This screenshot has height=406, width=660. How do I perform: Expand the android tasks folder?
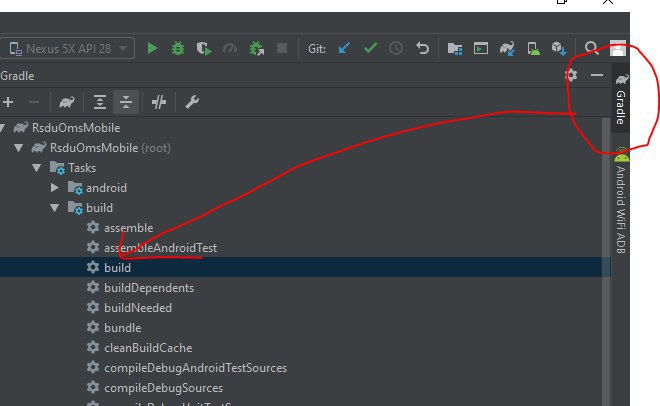55,188
